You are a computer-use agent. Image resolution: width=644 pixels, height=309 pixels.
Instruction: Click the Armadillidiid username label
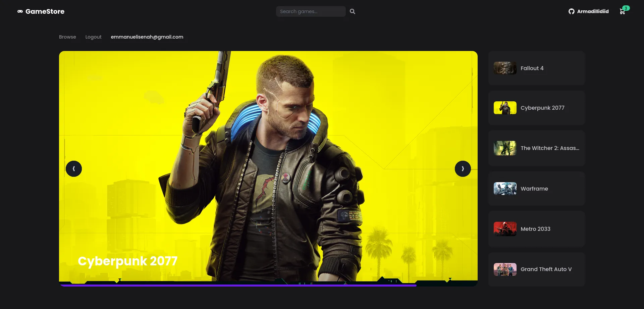click(593, 11)
